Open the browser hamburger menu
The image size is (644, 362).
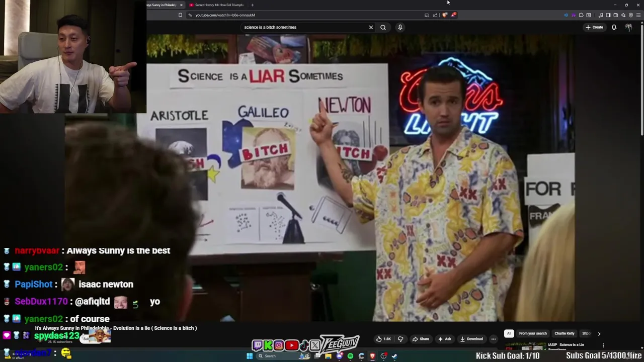pos(638,15)
